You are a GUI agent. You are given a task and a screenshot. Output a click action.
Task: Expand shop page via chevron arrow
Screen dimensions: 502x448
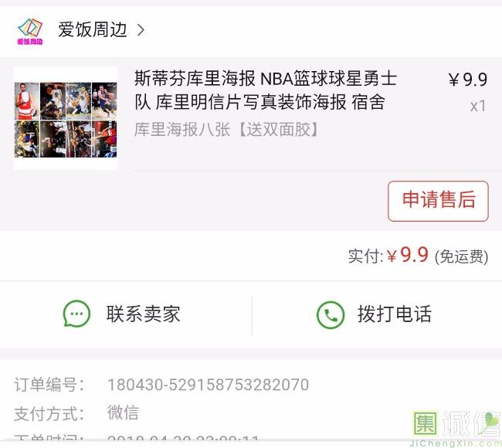pyautogui.click(x=141, y=30)
